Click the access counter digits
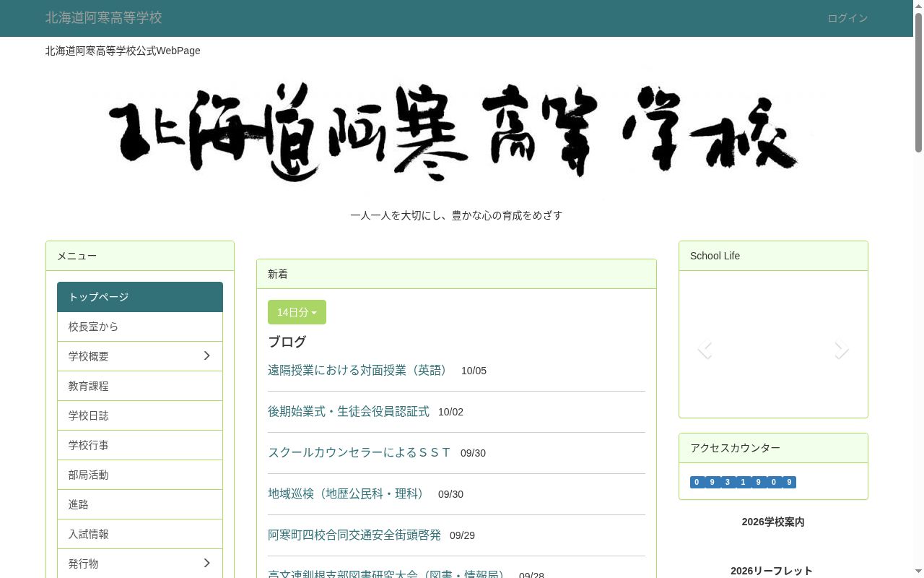 click(743, 482)
